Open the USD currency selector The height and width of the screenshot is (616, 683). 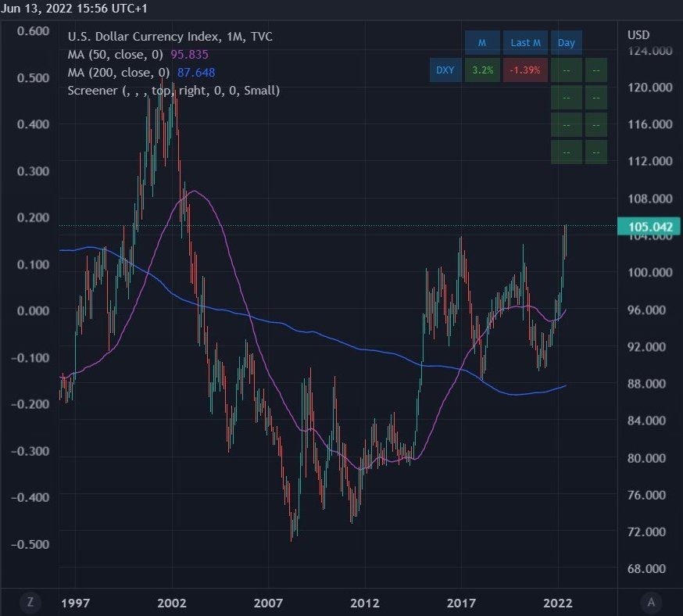pos(638,34)
